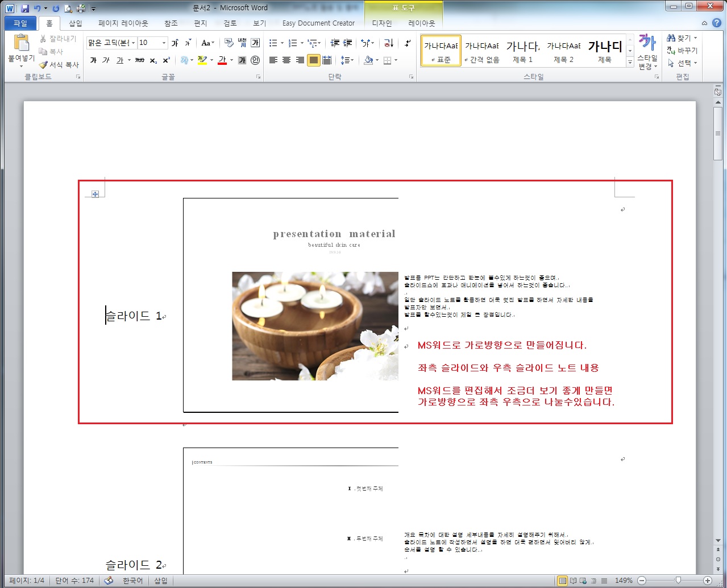Click the table move handle icon
This screenshot has width=727, height=588.
tap(95, 194)
